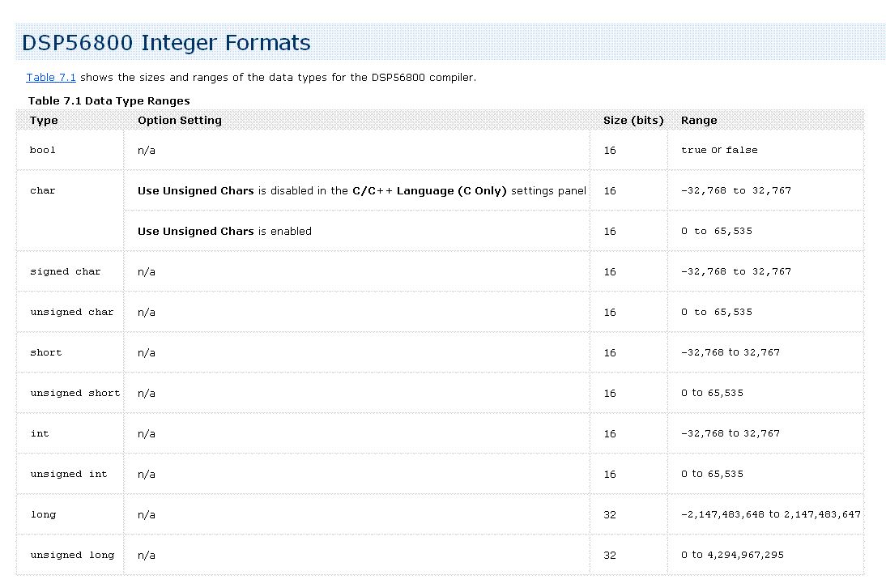Viewport: 886px width, 588px height.
Task: Click the -2,147,483,648 to 2,147,483,647 range cell
Action: click(x=770, y=514)
